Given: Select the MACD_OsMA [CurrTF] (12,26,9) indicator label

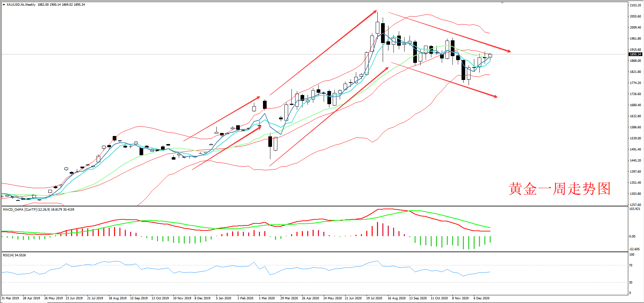Looking at the screenshot, I should (x=39, y=209).
